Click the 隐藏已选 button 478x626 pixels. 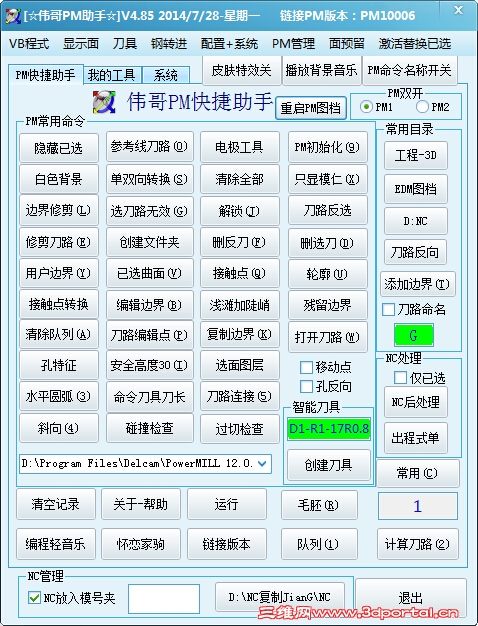(x=58, y=148)
